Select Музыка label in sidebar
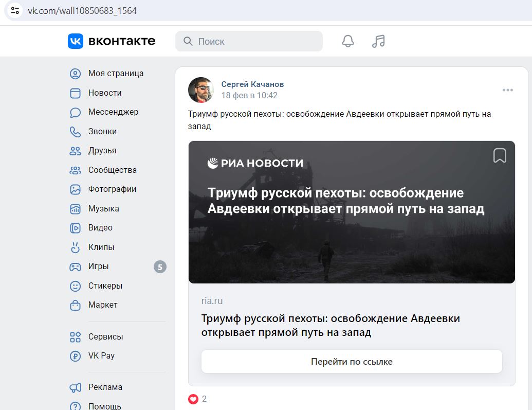 pyautogui.click(x=103, y=208)
